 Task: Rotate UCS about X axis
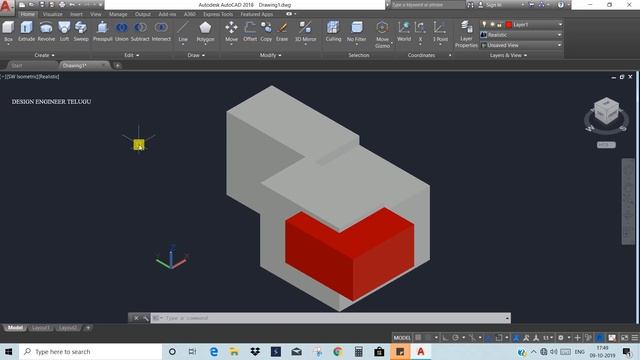[x=420, y=32]
